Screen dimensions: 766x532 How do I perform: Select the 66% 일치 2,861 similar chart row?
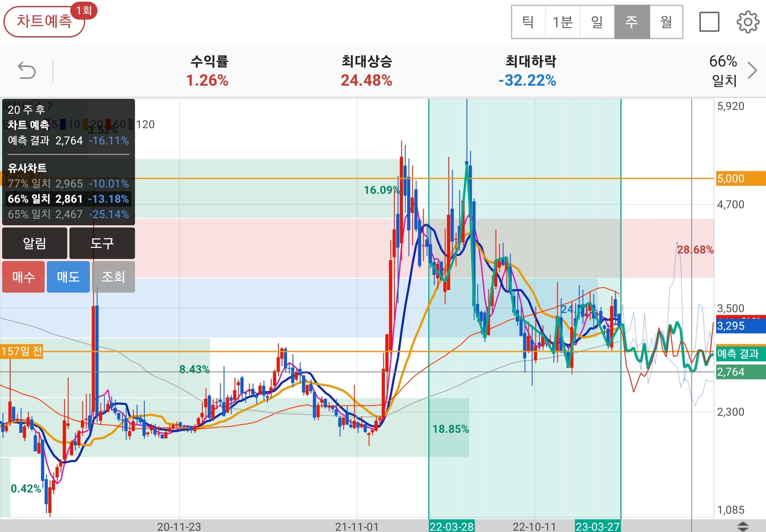pos(68,199)
